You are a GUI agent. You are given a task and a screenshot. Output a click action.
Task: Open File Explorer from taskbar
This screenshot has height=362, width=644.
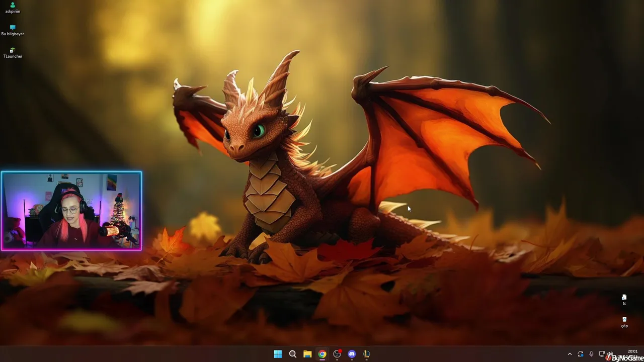307,354
